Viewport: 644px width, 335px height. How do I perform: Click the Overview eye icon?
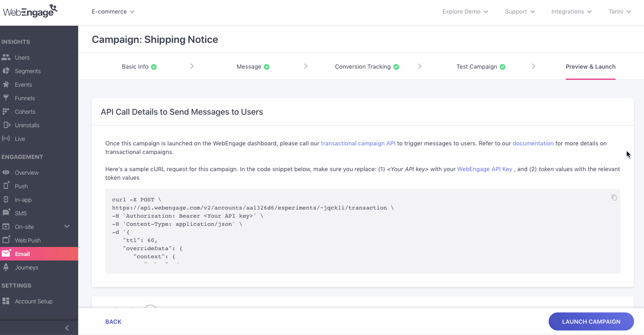[x=6, y=172]
